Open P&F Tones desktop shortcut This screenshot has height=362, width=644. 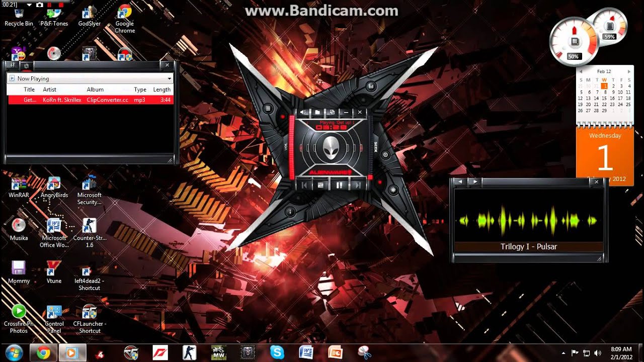[x=54, y=16]
